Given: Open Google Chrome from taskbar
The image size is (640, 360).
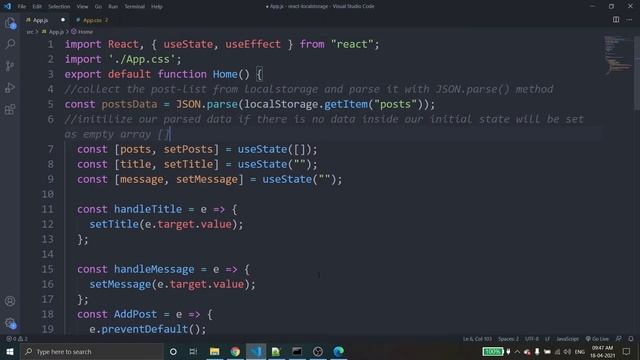Looking at the screenshot, I should pyautogui.click(x=235, y=351).
